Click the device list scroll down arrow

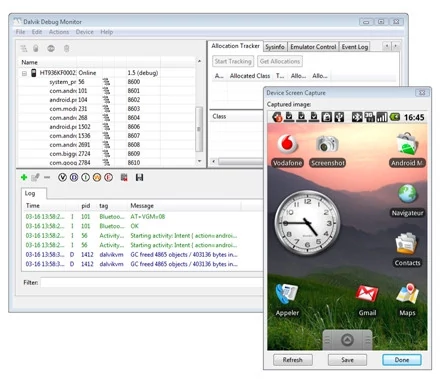coord(199,161)
